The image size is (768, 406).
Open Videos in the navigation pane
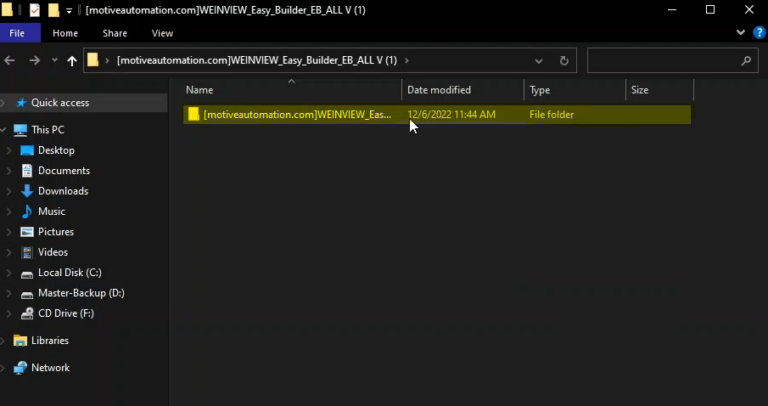[53, 252]
